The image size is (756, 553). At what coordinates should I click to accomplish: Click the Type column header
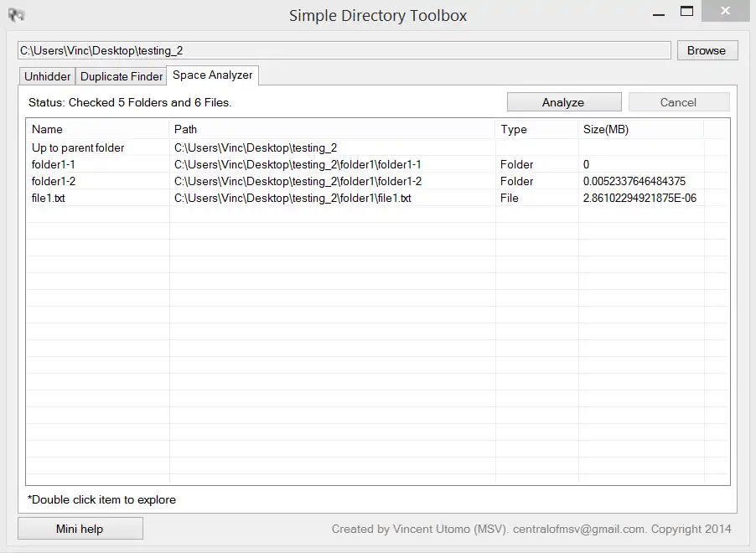coord(536,129)
